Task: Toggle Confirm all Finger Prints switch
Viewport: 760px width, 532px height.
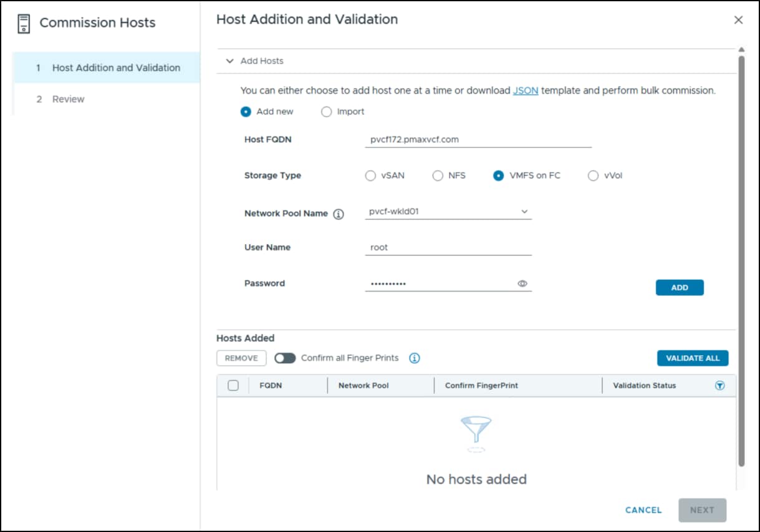Action: point(285,358)
